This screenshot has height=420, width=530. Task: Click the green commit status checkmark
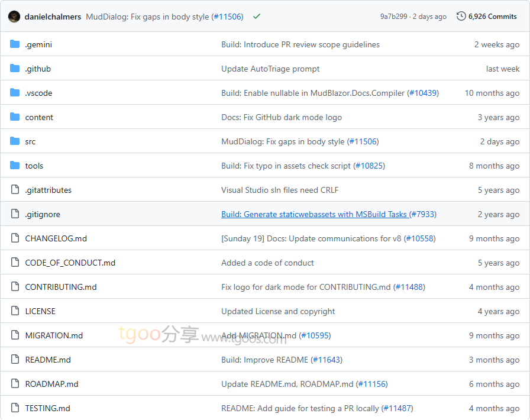[x=256, y=17]
